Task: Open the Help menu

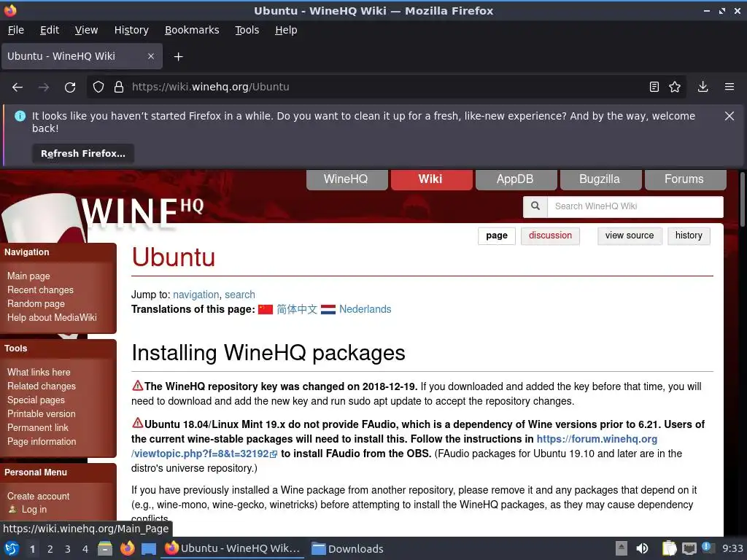Action: pyautogui.click(x=286, y=30)
